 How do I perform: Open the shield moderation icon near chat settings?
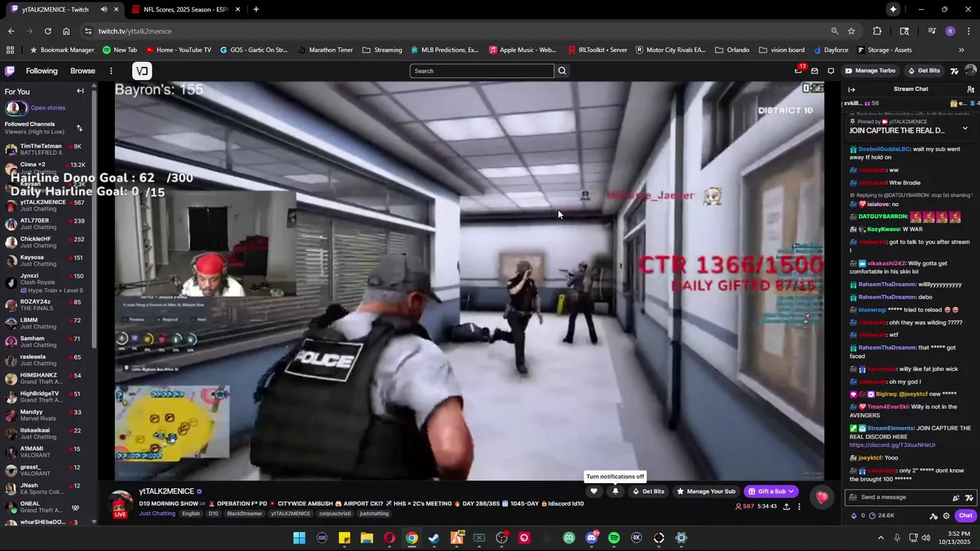933,516
